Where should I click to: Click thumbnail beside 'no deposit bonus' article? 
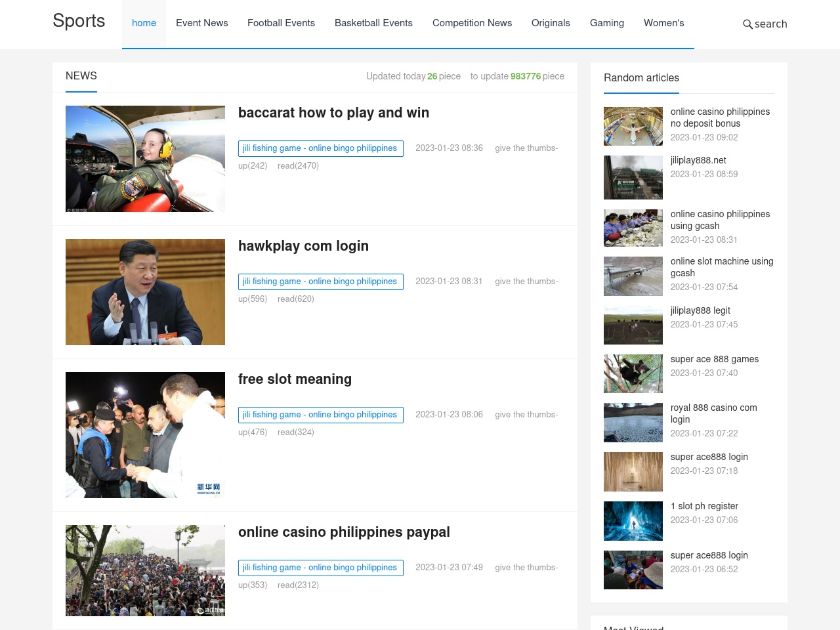point(633,126)
